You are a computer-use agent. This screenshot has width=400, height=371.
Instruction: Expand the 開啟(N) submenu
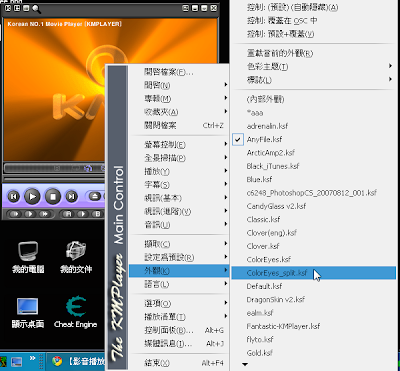click(179, 85)
